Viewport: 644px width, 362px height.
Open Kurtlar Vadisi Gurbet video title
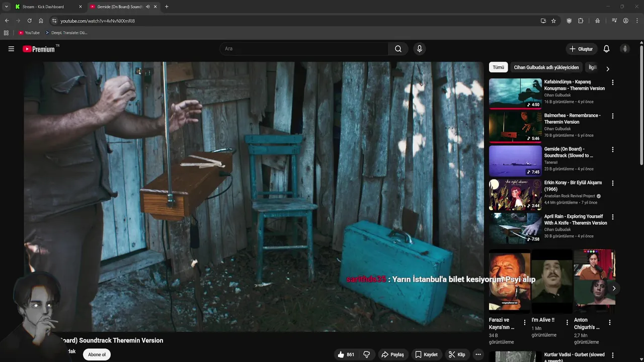[575, 357]
